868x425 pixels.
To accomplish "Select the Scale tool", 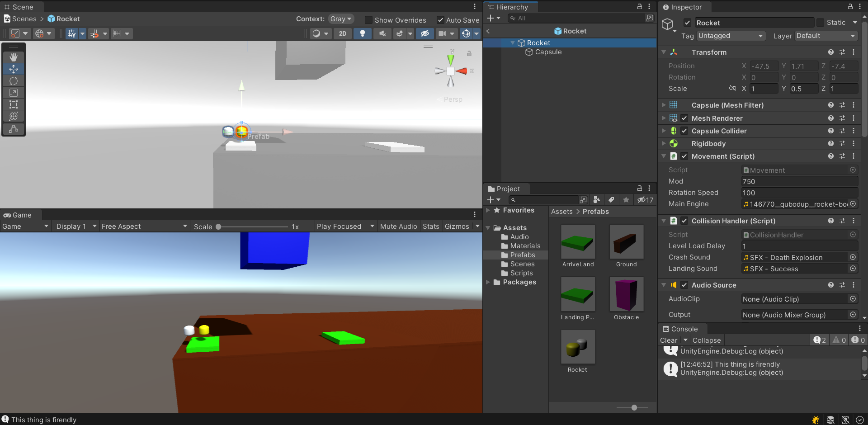I will point(14,92).
